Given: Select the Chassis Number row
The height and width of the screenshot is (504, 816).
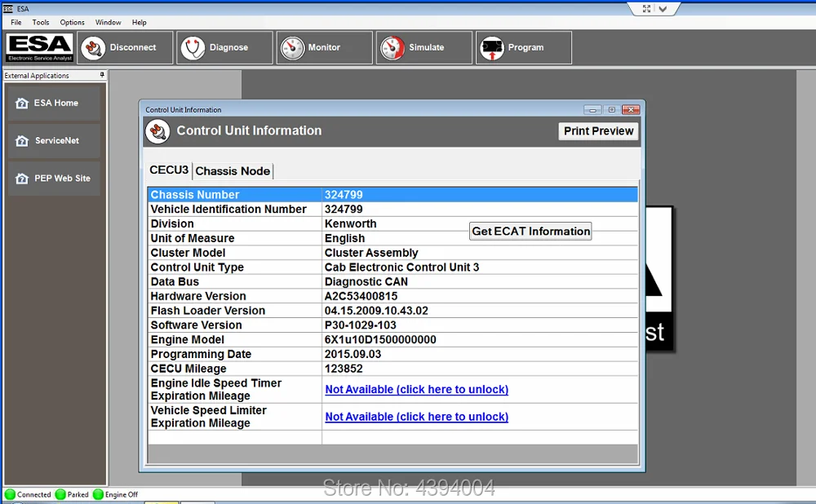Looking at the screenshot, I should (392, 195).
